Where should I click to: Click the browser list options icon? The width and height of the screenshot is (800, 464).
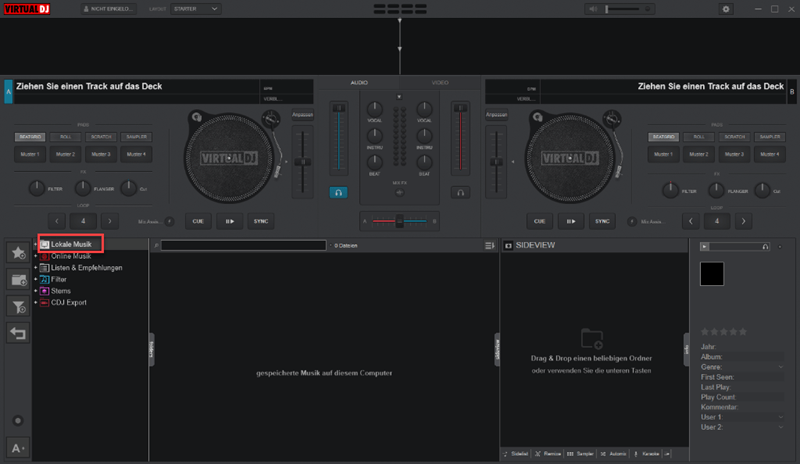point(489,245)
